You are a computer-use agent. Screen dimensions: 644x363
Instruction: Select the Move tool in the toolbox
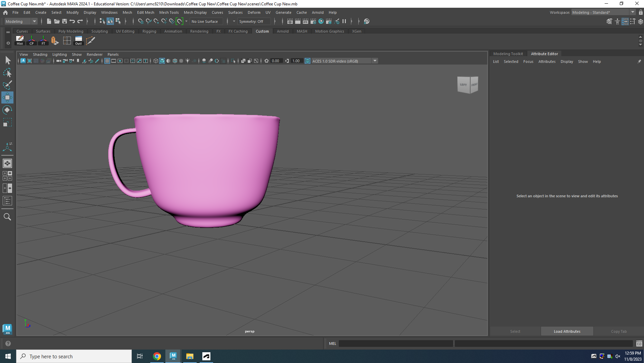(7, 97)
